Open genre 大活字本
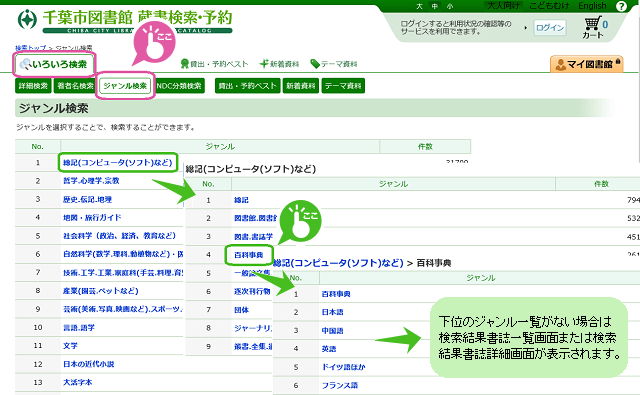This screenshot has height=395, width=640. tap(78, 382)
